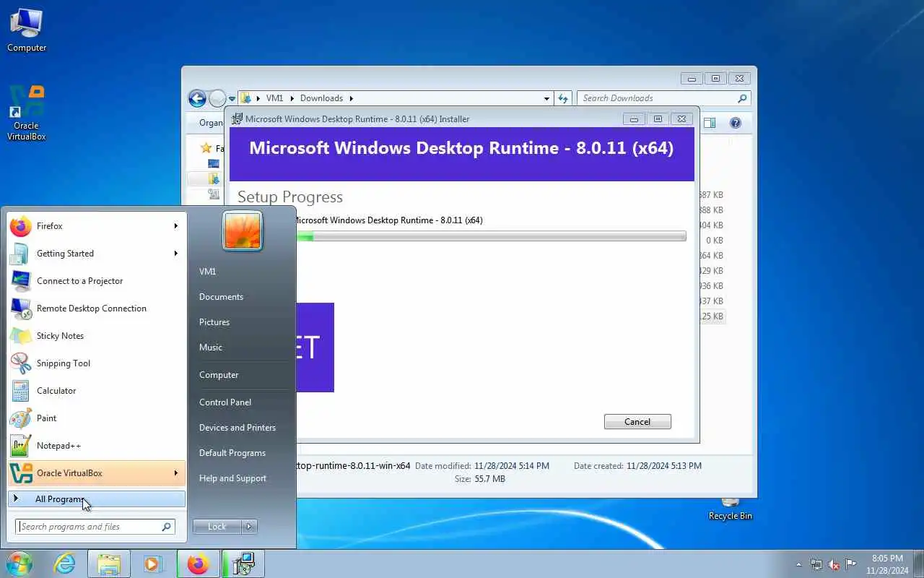Click the Search programs and files box
This screenshot has height=578, width=924.
click(95, 527)
